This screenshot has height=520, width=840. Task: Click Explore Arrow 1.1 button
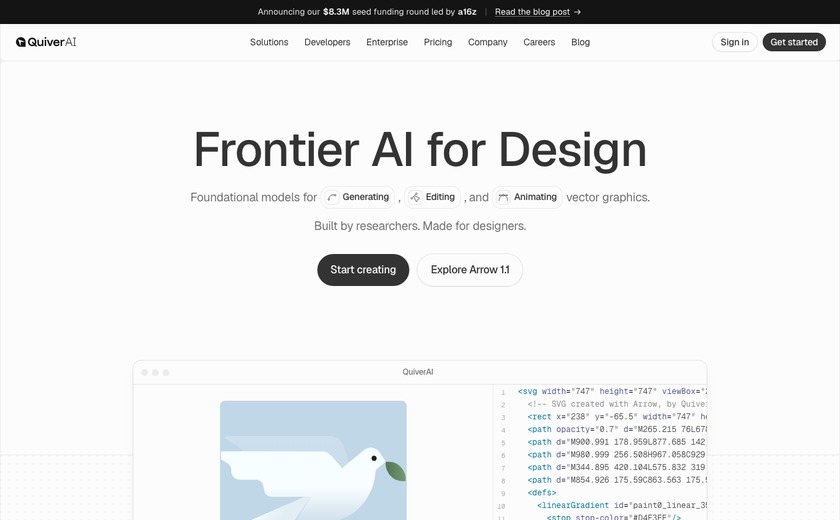coord(470,270)
